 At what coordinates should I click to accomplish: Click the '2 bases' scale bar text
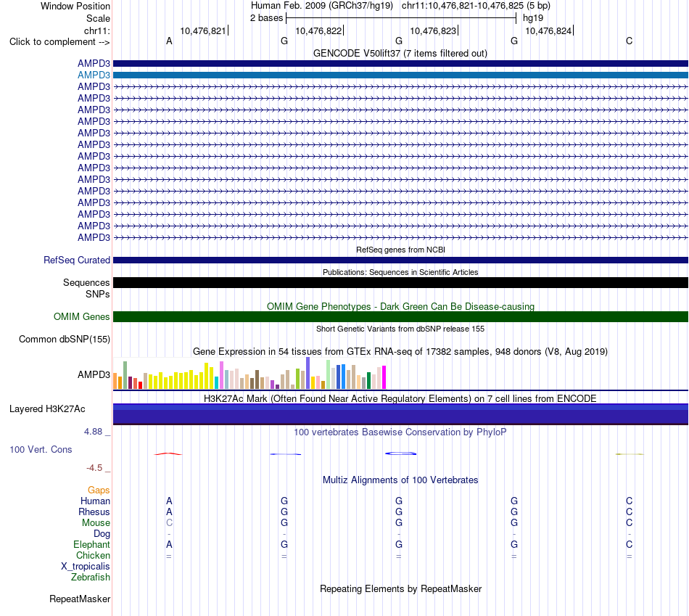point(266,18)
